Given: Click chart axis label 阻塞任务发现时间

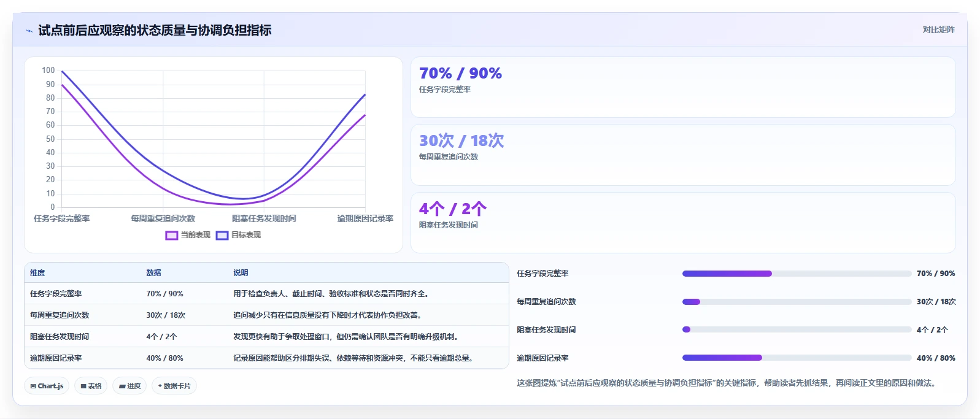Looking at the screenshot, I should (x=264, y=218).
